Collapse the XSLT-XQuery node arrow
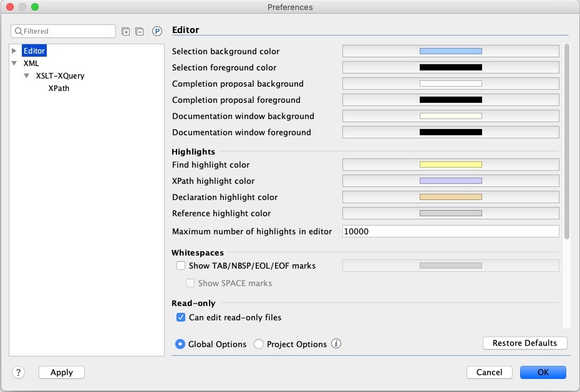The image size is (580, 392). click(x=27, y=76)
